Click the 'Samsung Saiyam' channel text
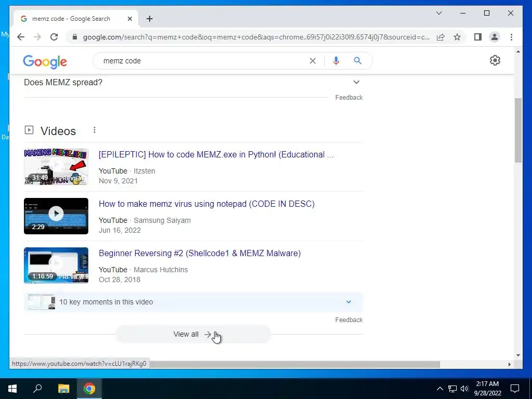The image size is (532, 399). (x=162, y=220)
